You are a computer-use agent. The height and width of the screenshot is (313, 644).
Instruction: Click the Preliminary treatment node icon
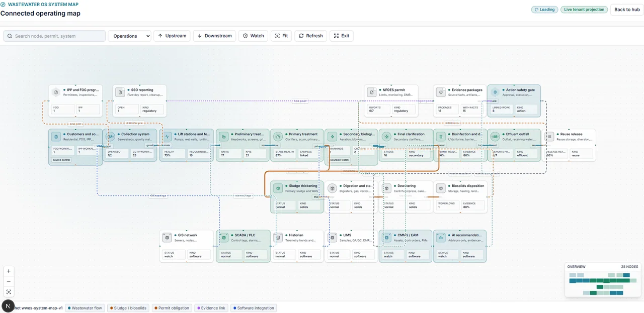223,137
